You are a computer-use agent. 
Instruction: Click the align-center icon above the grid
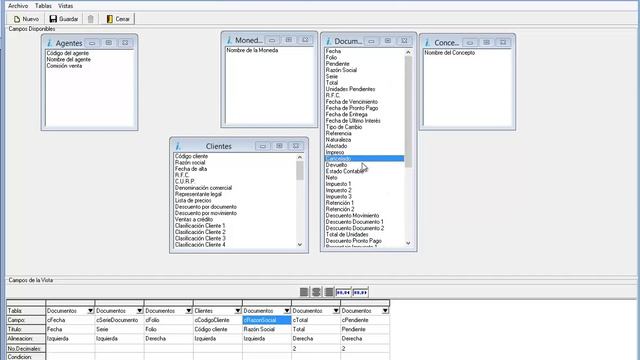pos(316,292)
